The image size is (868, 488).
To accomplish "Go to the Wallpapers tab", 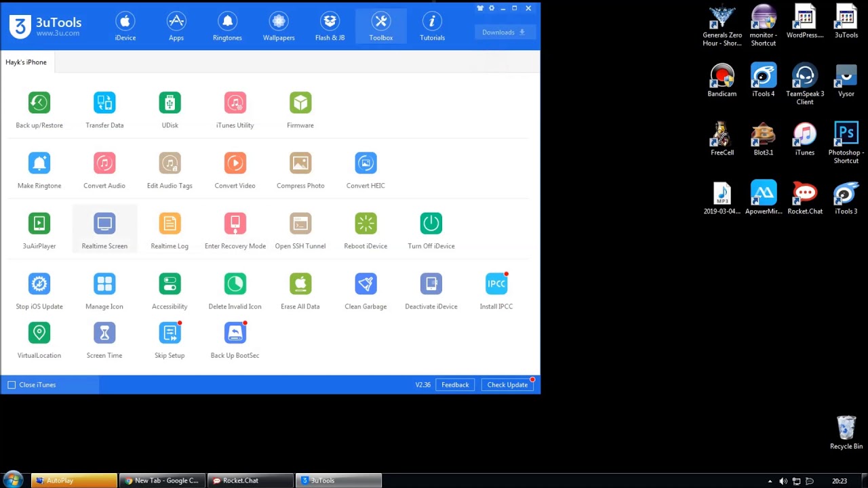I will [x=279, y=26].
